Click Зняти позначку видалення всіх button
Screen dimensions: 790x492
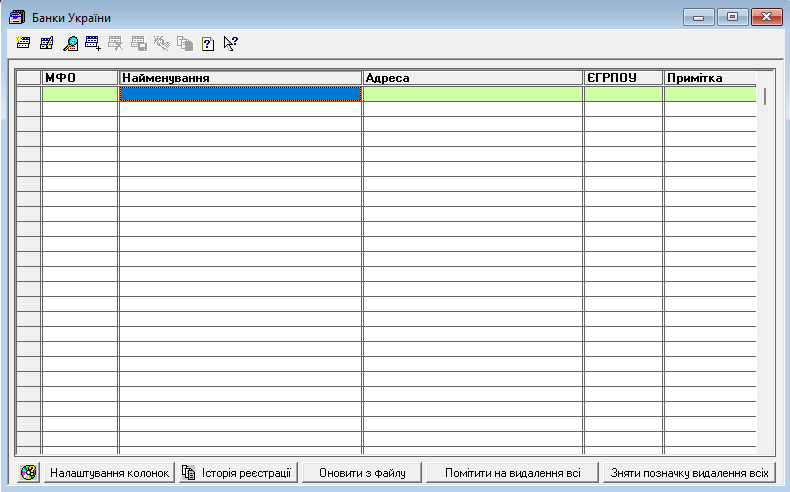pos(689,472)
